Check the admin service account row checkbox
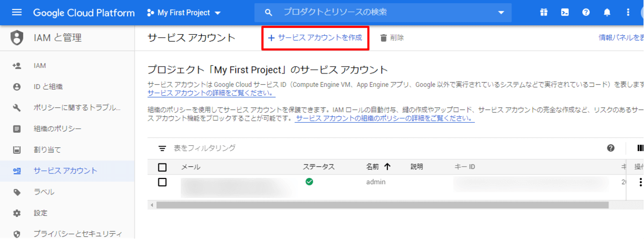This screenshot has width=644, height=239. pos(163,182)
